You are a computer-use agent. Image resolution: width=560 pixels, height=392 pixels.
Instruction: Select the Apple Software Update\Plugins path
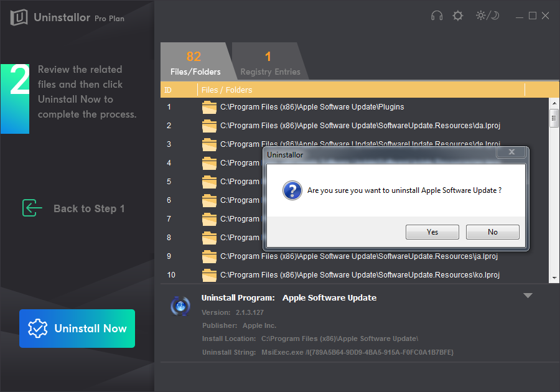pyautogui.click(x=312, y=107)
